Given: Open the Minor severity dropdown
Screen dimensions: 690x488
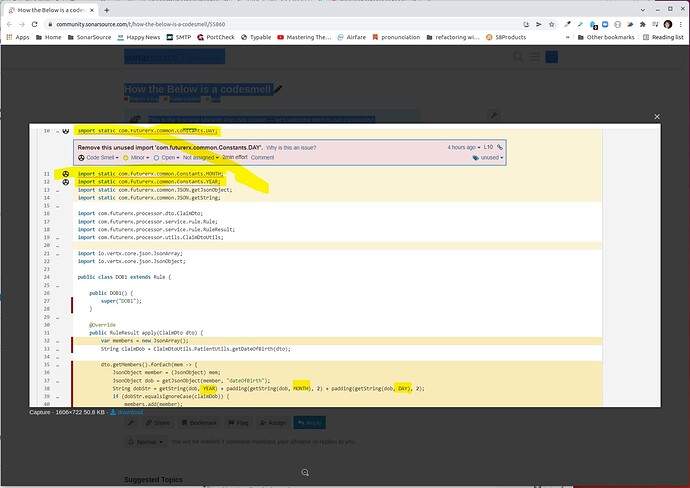Looking at the screenshot, I should click(136, 158).
